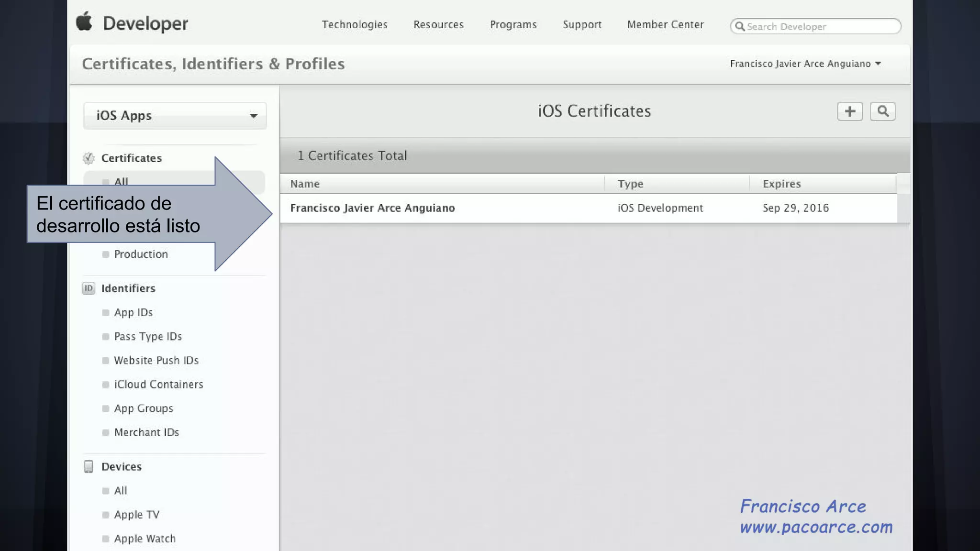Open the Technologies menu
This screenshot has width=980, height=551.
(x=355, y=24)
